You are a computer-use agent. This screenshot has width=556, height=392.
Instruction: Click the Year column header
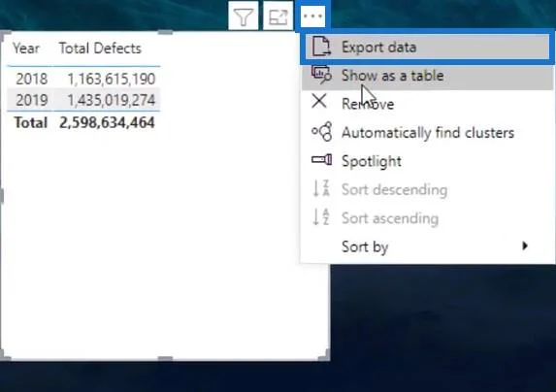point(26,49)
